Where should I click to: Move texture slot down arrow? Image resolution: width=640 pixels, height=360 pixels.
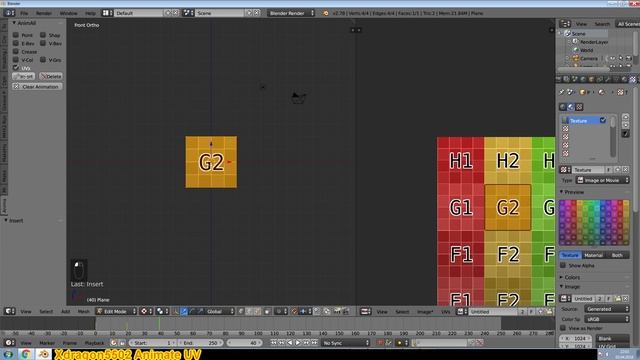(x=625, y=125)
